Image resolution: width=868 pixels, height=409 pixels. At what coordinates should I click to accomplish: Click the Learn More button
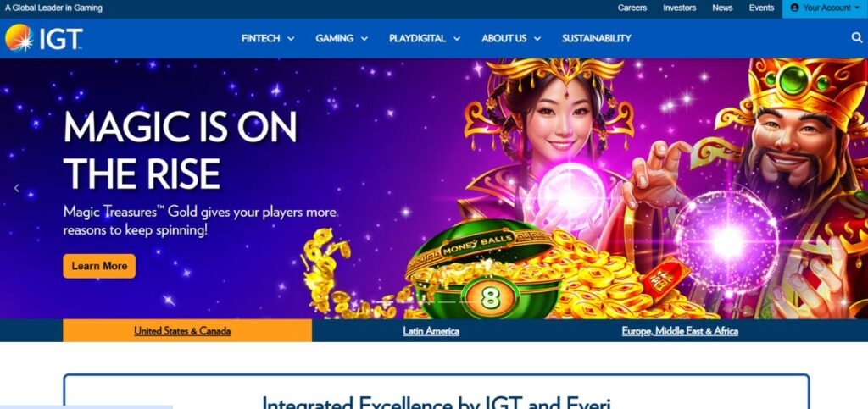[99, 266]
